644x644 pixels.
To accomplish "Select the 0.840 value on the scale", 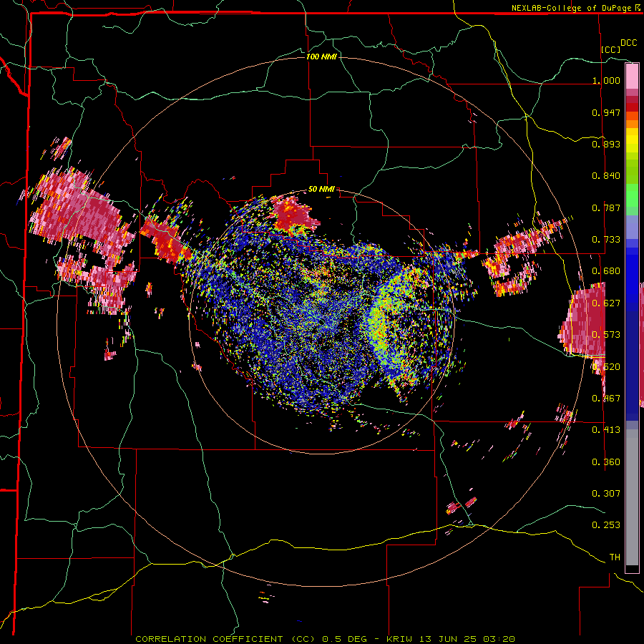I will pyautogui.click(x=606, y=176).
